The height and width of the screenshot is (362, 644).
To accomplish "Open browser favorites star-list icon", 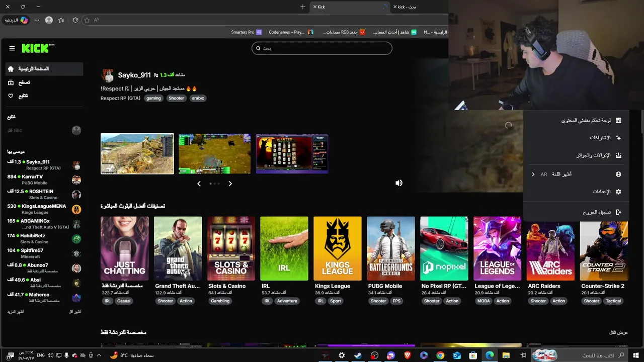I will [x=61, y=20].
